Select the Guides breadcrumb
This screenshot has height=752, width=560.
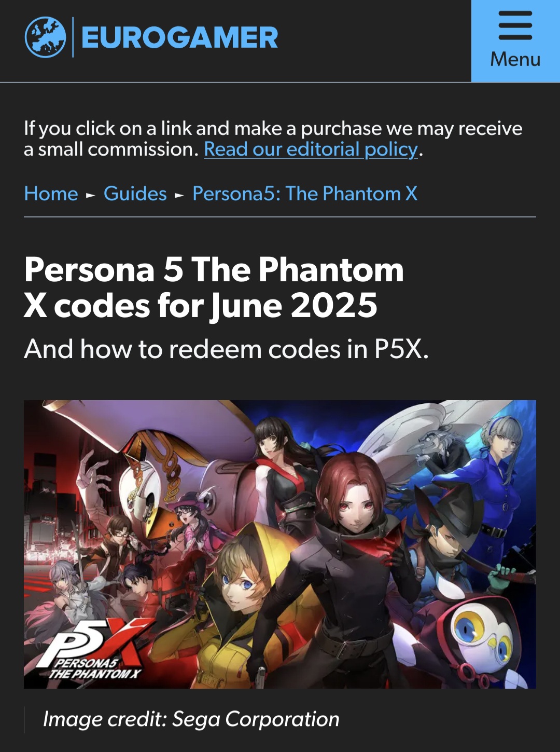[x=135, y=194]
